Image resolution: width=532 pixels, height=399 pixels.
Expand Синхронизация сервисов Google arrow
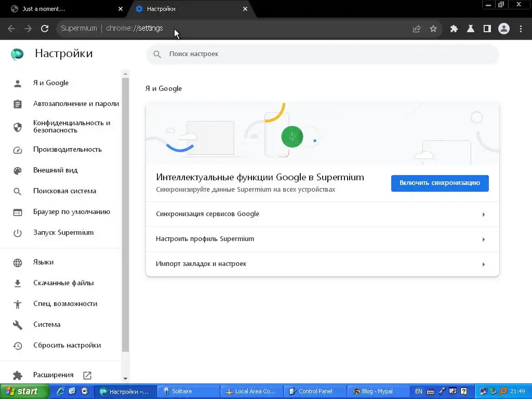pos(484,215)
